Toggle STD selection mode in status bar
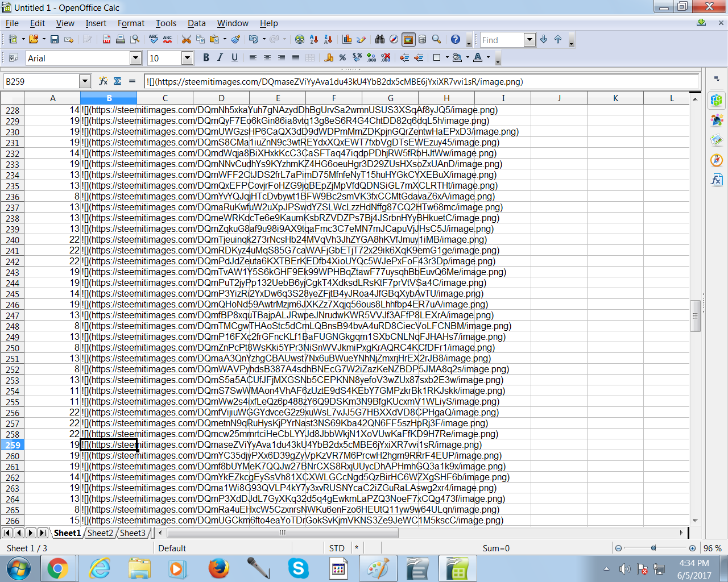 [337, 548]
